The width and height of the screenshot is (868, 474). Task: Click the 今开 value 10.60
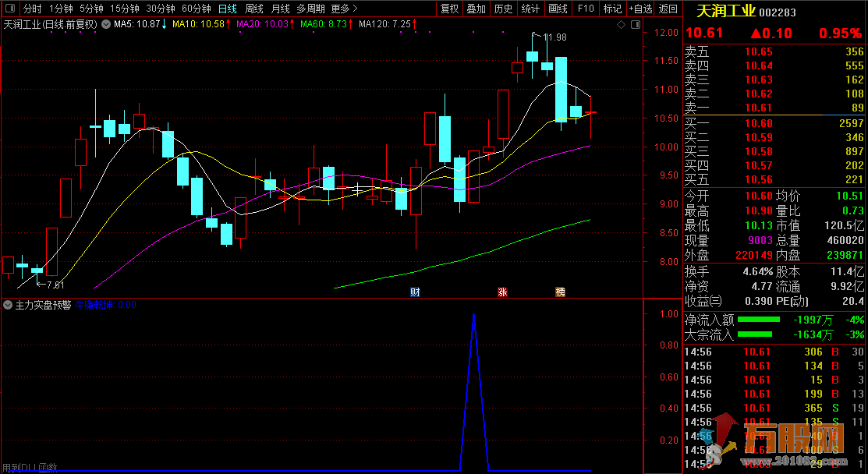coord(758,196)
